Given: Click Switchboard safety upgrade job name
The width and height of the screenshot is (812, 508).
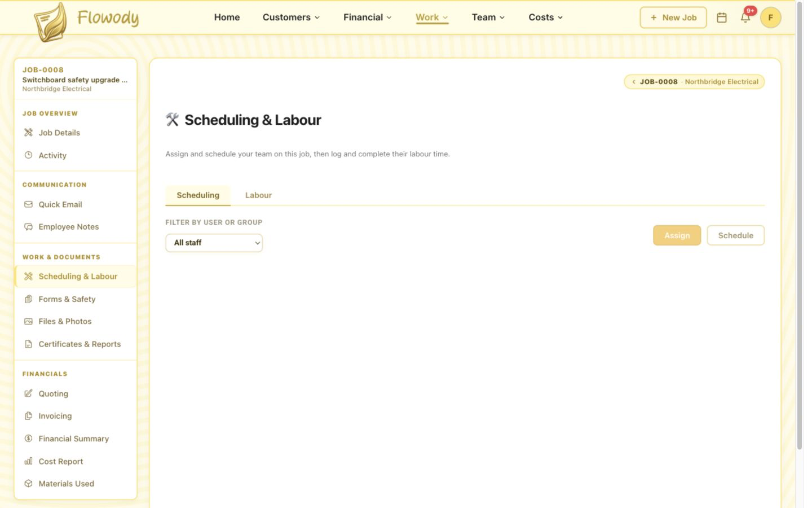Looking at the screenshot, I should [75, 80].
